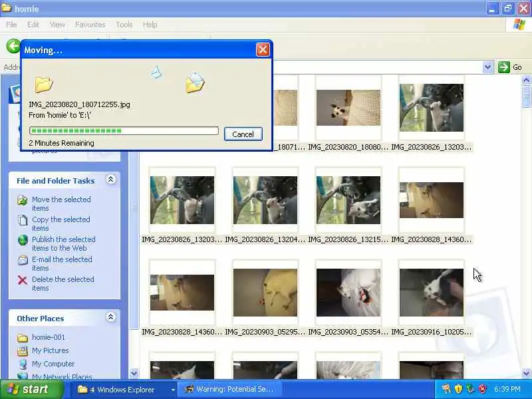
Task: Click the 2 Minutes Remaining text
Action: point(61,143)
